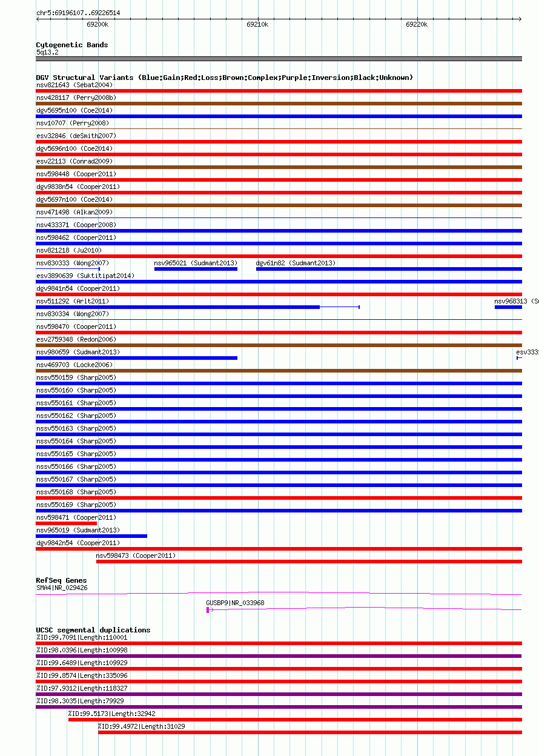Select nsv980659 (Sudmant2013) label
539x756 pixels.
pyautogui.click(x=78, y=352)
